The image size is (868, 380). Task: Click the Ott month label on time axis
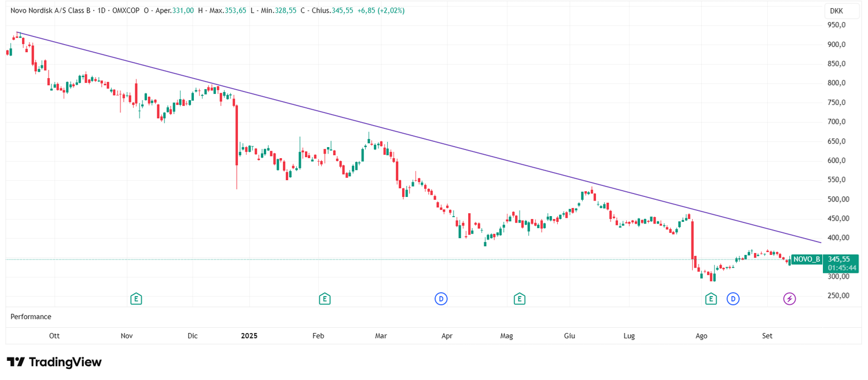pos(54,336)
